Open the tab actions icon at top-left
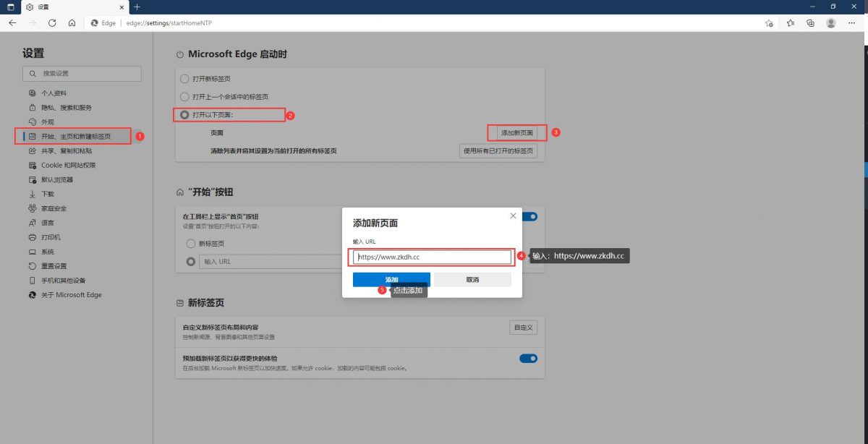The height and width of the screenshot is (444, 868). pos(10,7)
